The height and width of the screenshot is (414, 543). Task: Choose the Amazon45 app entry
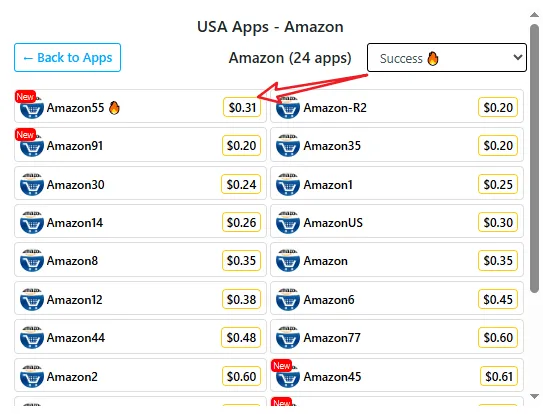point(397,376)
